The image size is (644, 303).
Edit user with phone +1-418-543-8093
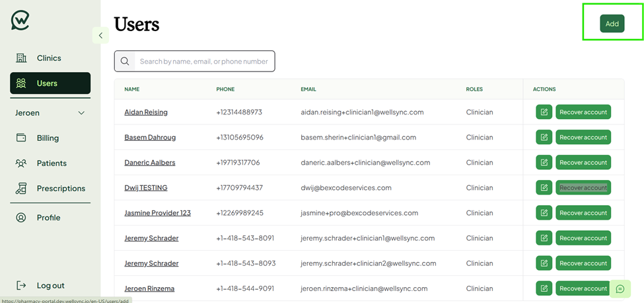point(544,263)
